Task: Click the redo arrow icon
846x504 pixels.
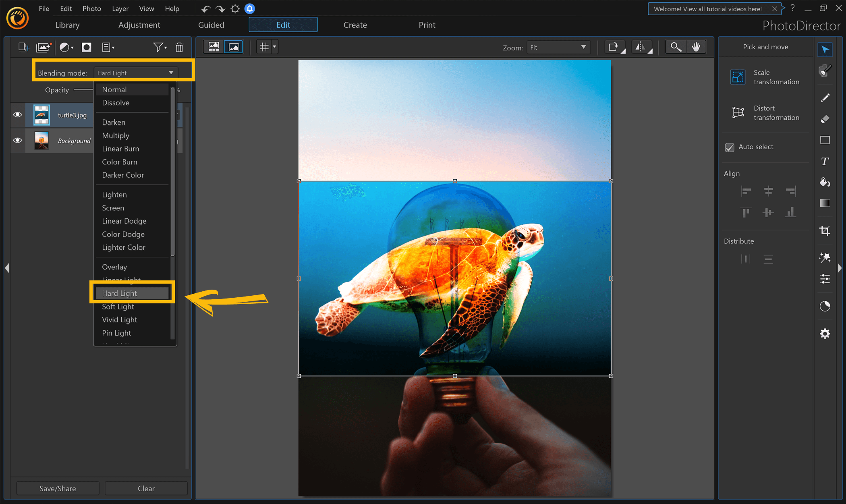Action: coord(220,9)
